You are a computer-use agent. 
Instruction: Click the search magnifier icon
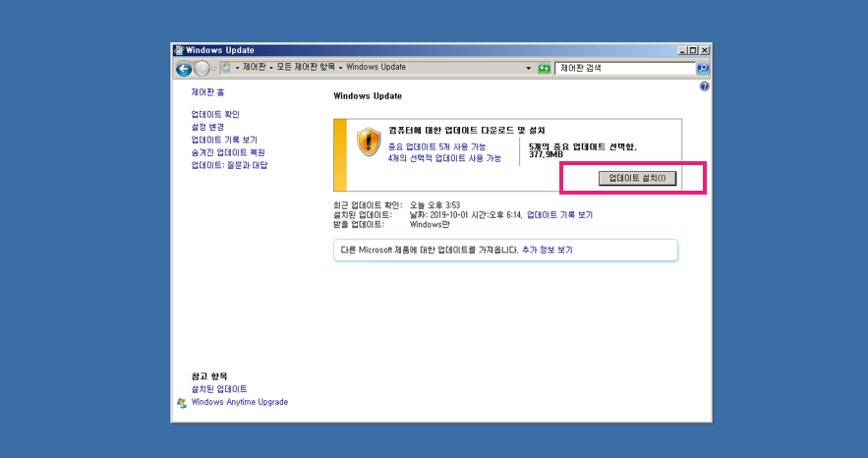click(x=703, y=68)
